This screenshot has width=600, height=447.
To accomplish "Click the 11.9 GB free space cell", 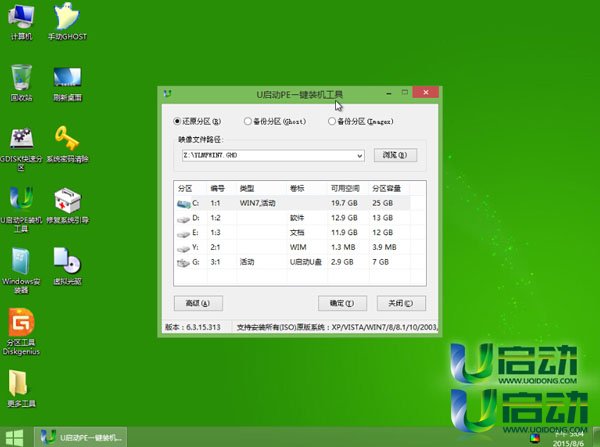I will 344,232.
